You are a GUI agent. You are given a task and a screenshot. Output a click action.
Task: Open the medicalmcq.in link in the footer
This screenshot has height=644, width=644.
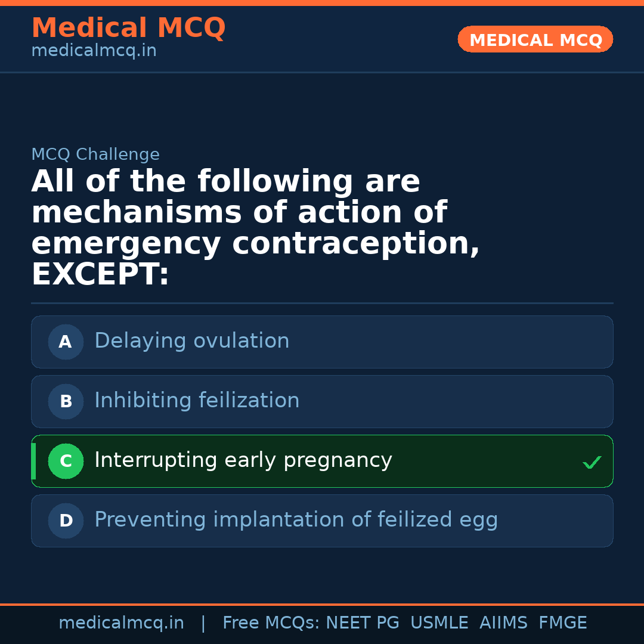tap(121, 623)
